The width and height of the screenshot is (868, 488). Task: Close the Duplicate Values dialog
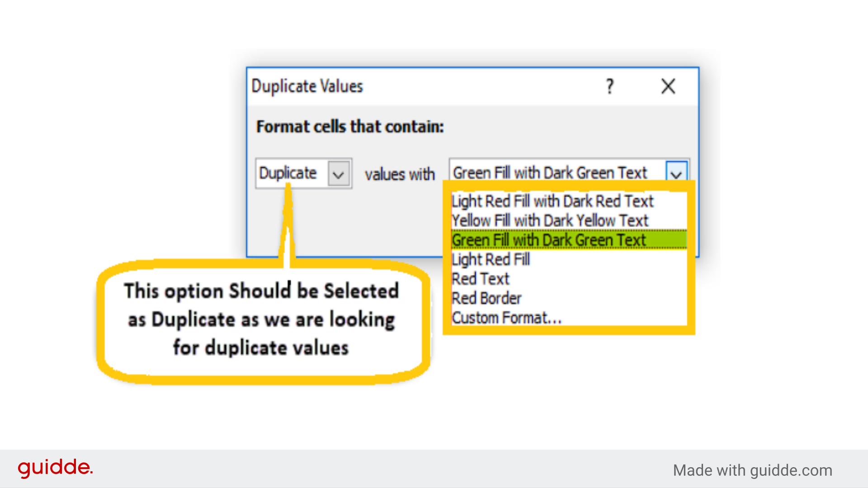coord(668,85)
